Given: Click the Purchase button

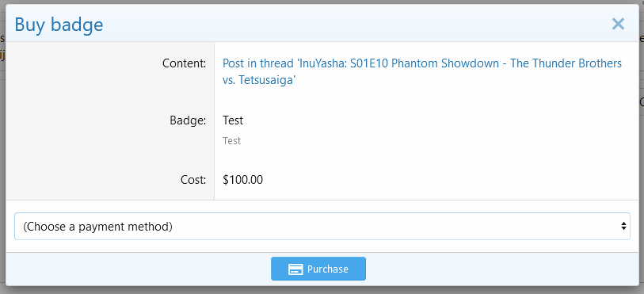Looking at the screenshot, I should [318, 269].
